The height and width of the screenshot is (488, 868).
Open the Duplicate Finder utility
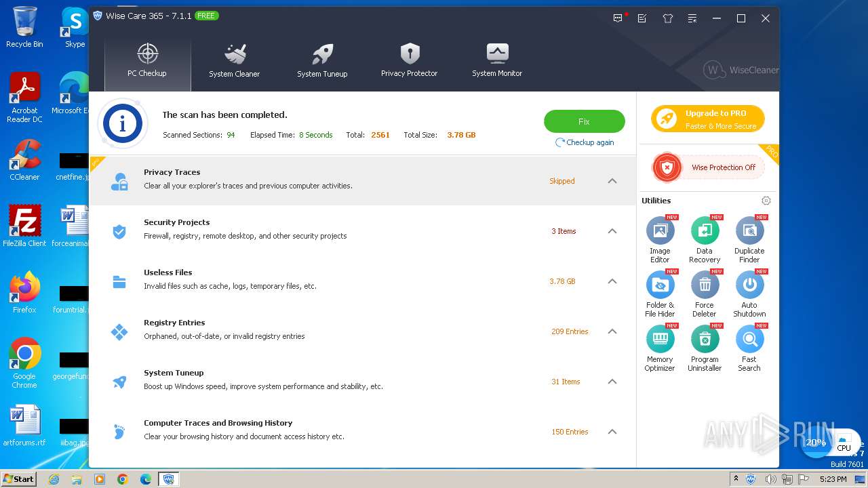tap(749, 240)
